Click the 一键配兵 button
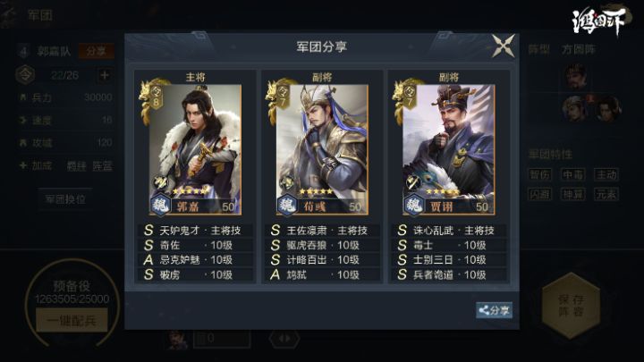This screenshot has width=644, height=362. (x=72, y=320)
